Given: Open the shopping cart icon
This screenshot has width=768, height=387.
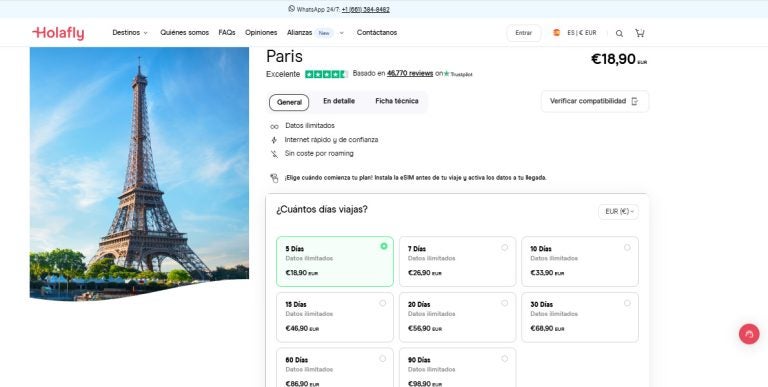Looking at the screenshot, I should pyautogui.click(x=640, y=33).
